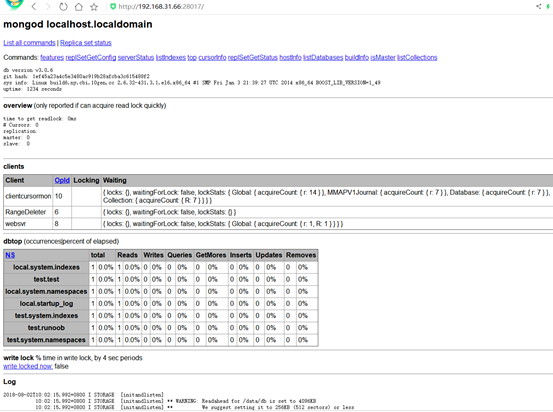Screen dimensions: 553x412
Task: Reload the page with the refresh icon
Action: tap(63, 6)
